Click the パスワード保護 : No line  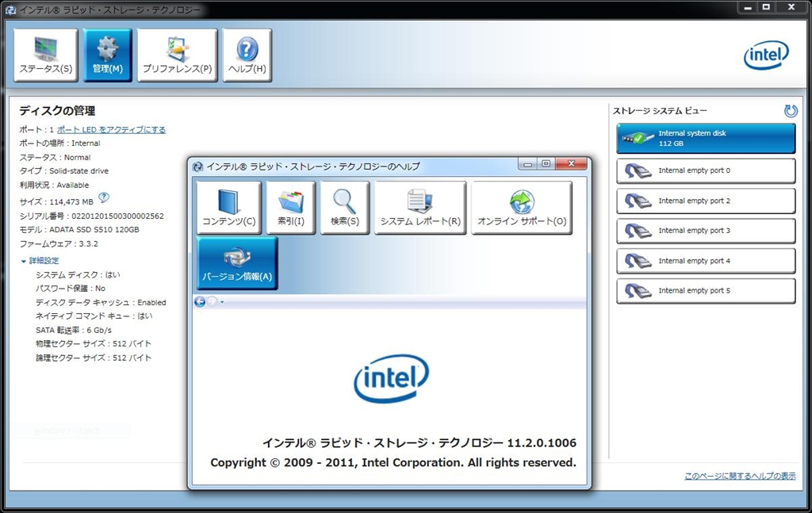point(71,289)
